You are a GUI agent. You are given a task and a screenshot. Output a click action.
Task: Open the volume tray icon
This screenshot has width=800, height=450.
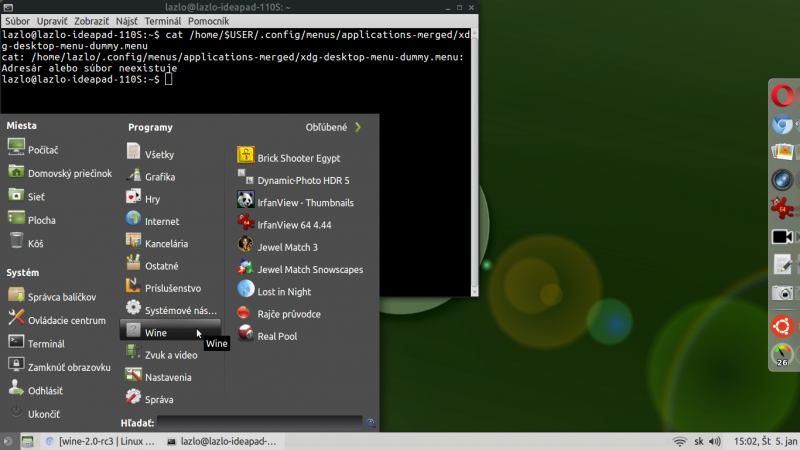[715, 441]
